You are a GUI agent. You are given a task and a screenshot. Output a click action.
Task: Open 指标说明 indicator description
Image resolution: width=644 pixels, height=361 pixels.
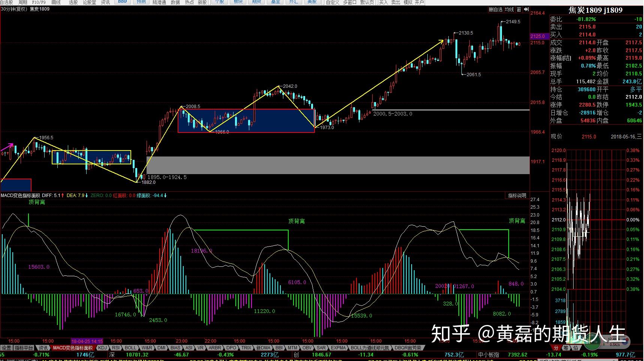(517, 196)
